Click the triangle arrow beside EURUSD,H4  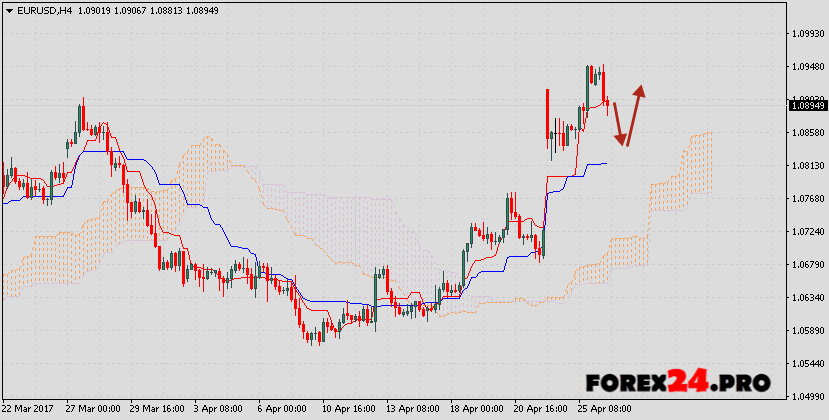(7, 9)
